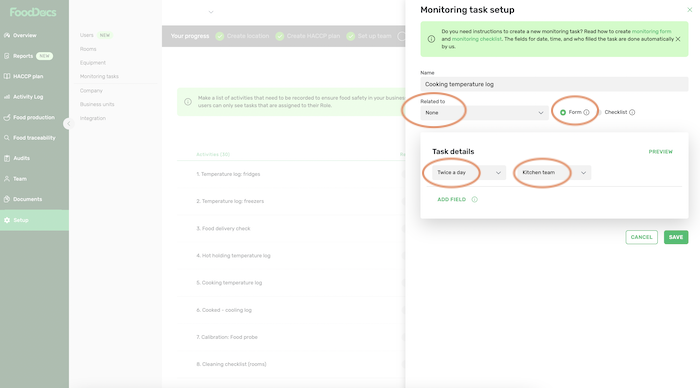700x388 pixels.
Task: Open the Audits clipboard icon
Action: click(x=7, y=159)
